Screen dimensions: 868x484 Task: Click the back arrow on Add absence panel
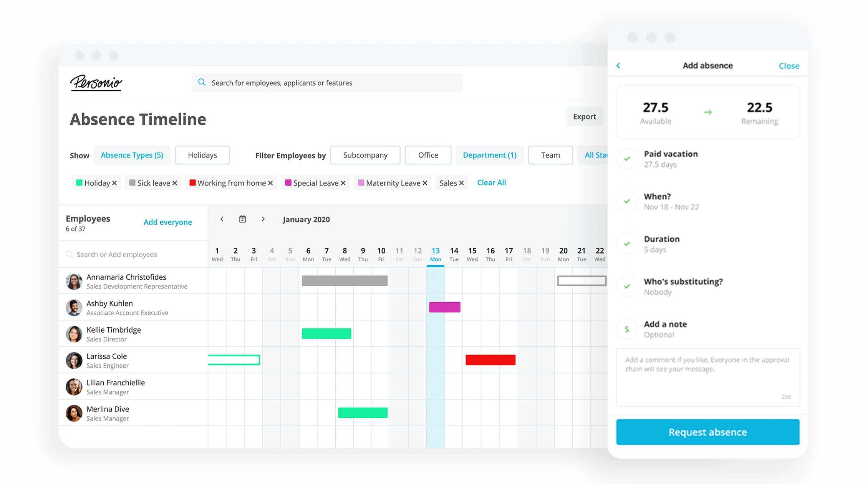617,66
